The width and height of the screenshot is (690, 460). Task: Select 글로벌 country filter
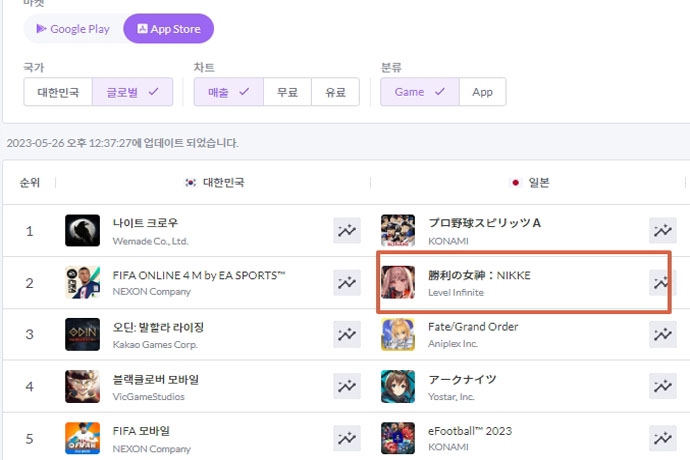click(132, 92)
